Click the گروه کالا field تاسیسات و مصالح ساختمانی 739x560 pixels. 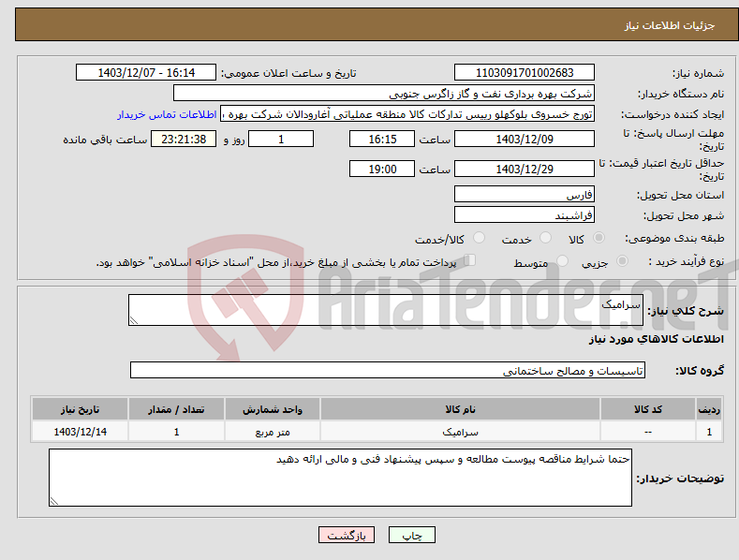(x=388, y=371)
